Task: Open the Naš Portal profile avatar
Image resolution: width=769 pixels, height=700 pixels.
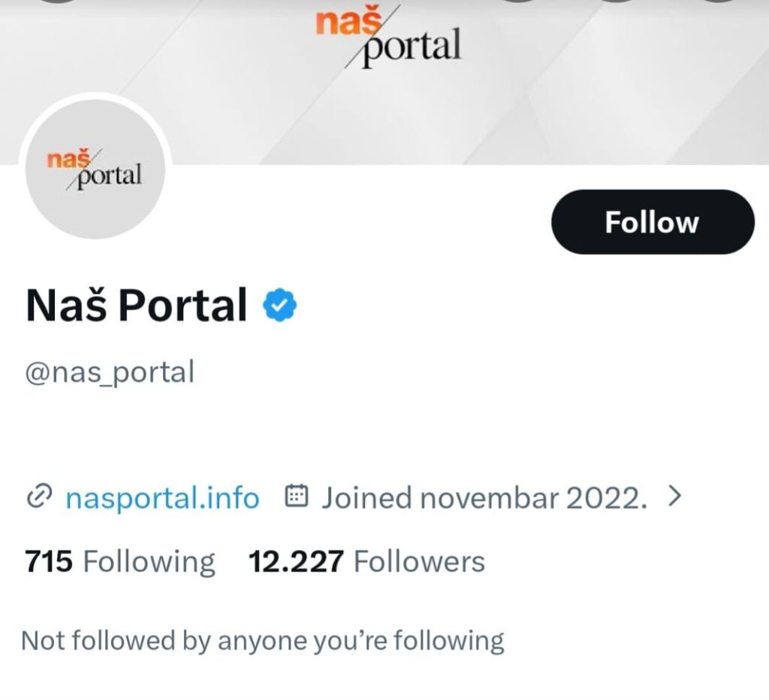Action: pyautogui.click(x=95, y=170)
